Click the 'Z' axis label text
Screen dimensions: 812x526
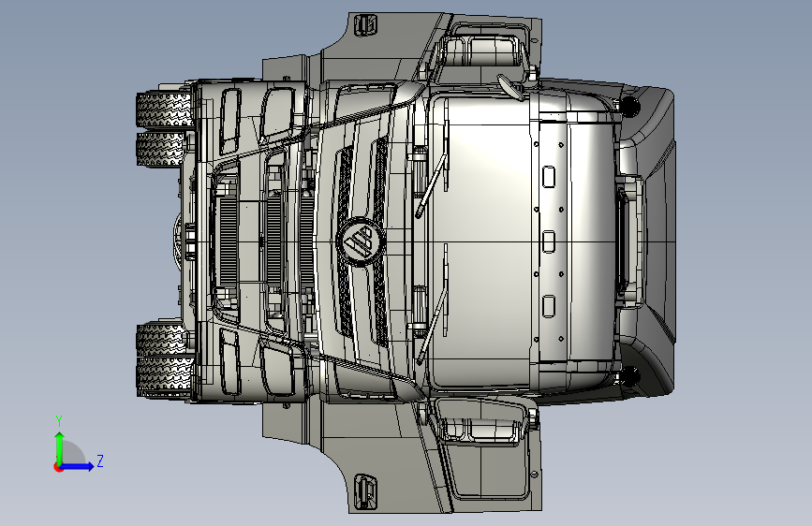(x=100, y=460)
